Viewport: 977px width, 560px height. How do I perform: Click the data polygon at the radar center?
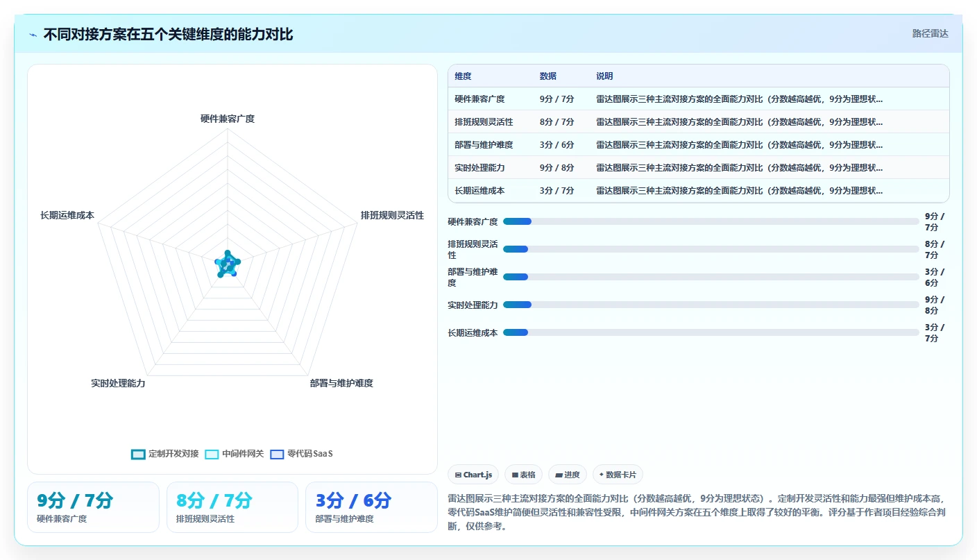[x=228, y=264]
